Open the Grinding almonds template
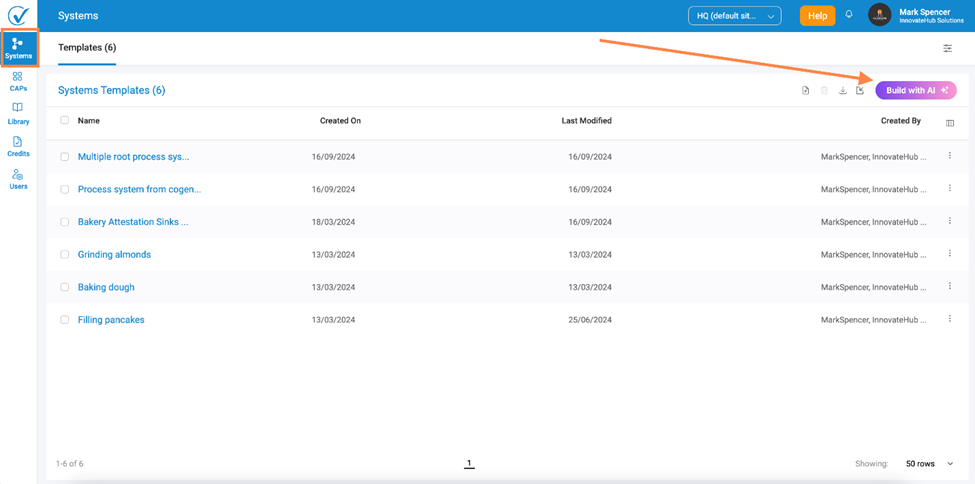 (114, 254)
